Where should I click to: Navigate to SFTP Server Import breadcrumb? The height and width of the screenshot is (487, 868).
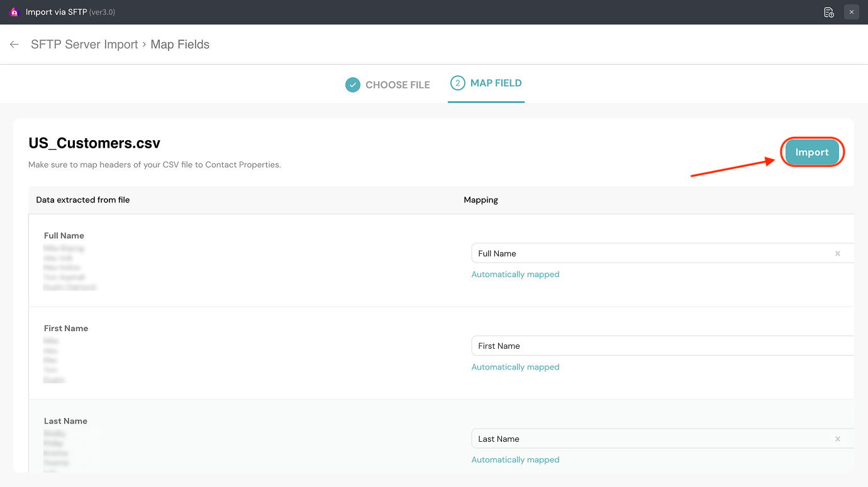click(84, 45)
